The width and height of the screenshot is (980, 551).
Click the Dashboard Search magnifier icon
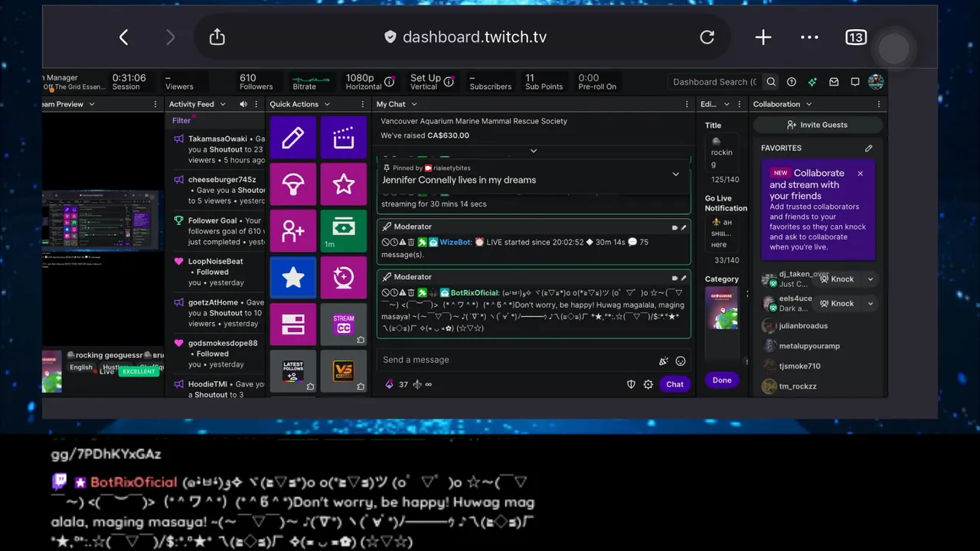click(x=771, y=82)
